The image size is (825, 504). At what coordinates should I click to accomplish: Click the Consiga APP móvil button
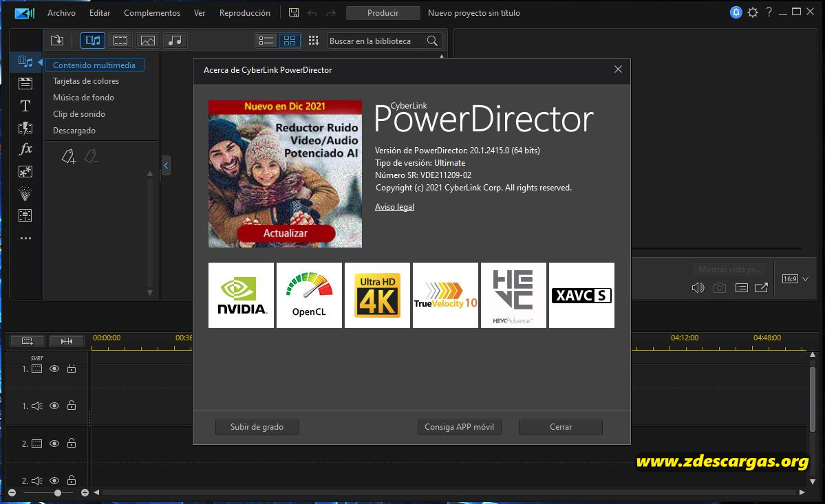click(x=460, y=427)
